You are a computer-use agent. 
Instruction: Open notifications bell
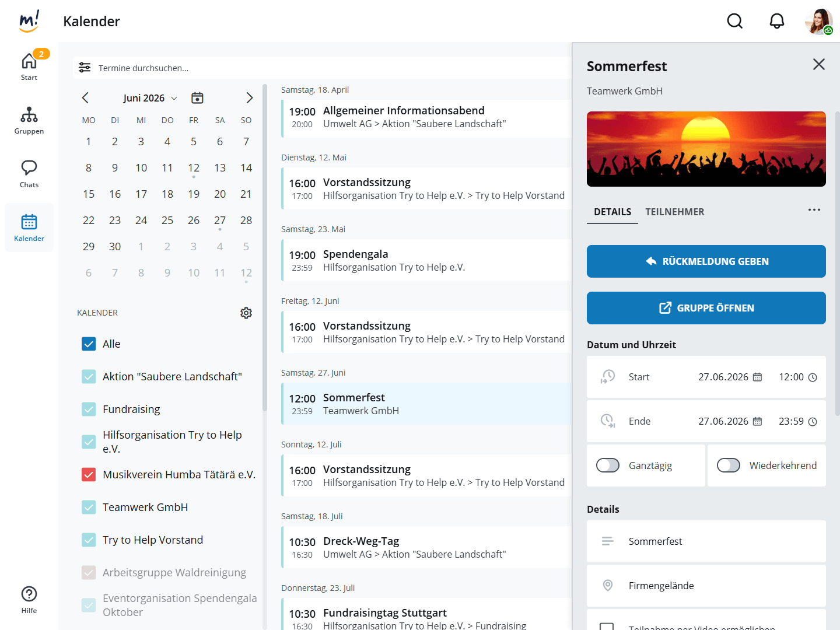tap(776, 22)
